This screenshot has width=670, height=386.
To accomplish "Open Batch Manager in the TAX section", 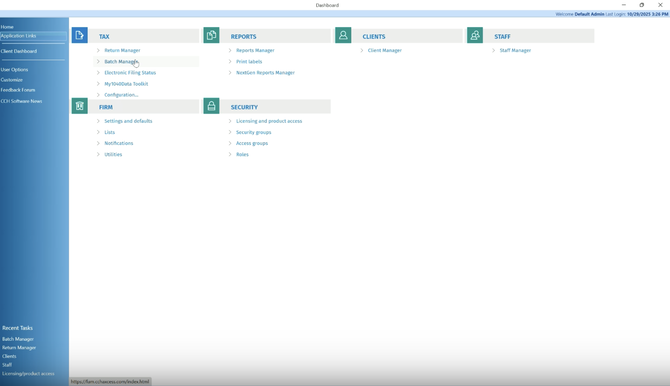I will (x=121, y=62).
